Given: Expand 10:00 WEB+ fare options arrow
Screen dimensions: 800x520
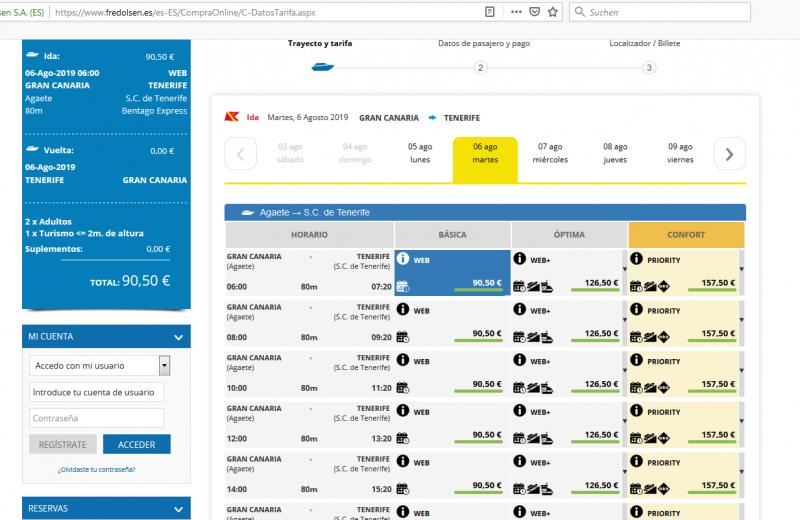Looking at the screenshot, I should pos(624,370).
